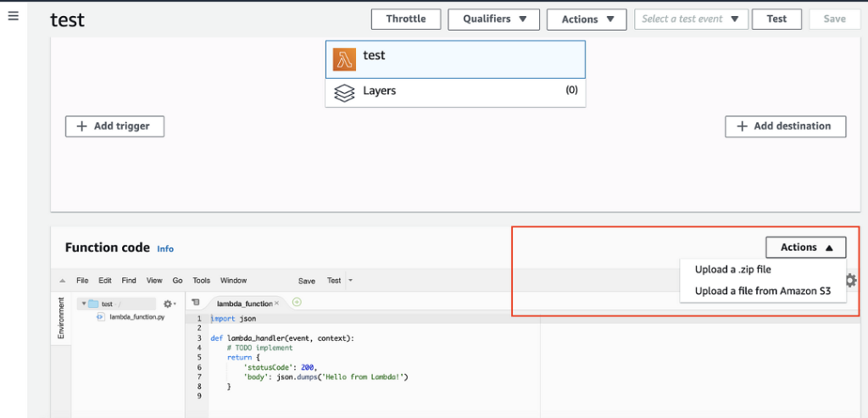
Task: Open the hamburger navigation menu
Action: (x=13, y=17)
